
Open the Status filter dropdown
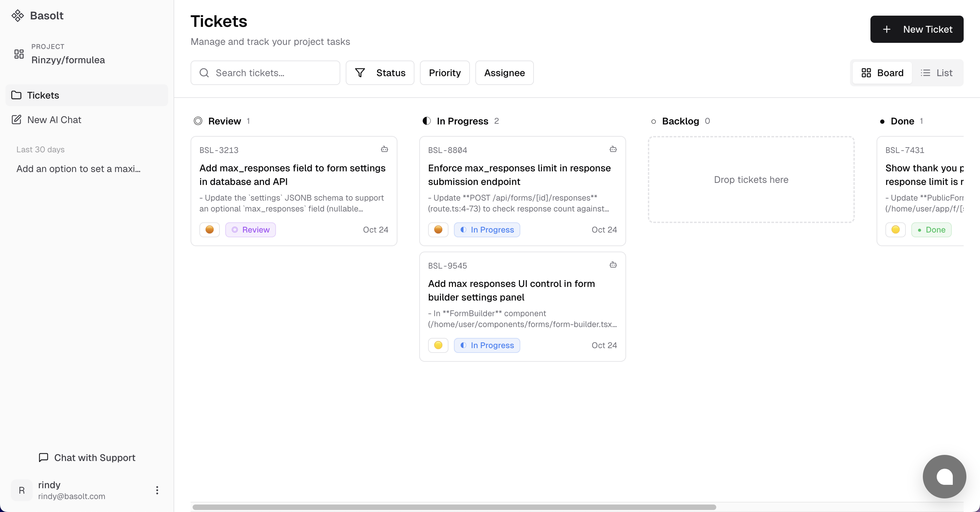[x=380, y=73]
